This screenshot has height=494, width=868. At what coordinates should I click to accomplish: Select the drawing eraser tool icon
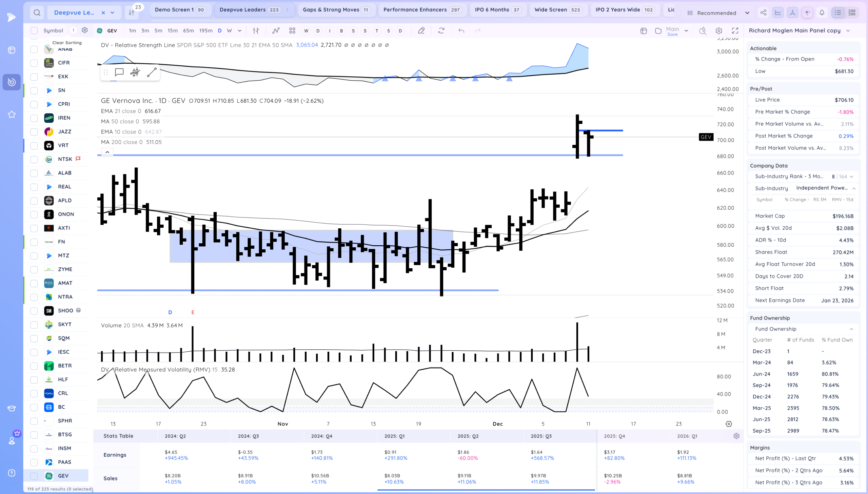click(421, 31)
